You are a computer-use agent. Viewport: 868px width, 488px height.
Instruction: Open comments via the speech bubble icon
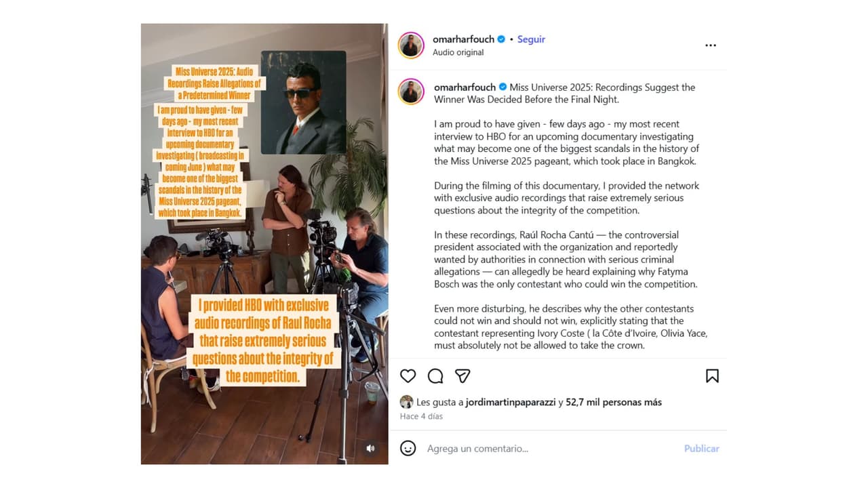pos(435,376)
